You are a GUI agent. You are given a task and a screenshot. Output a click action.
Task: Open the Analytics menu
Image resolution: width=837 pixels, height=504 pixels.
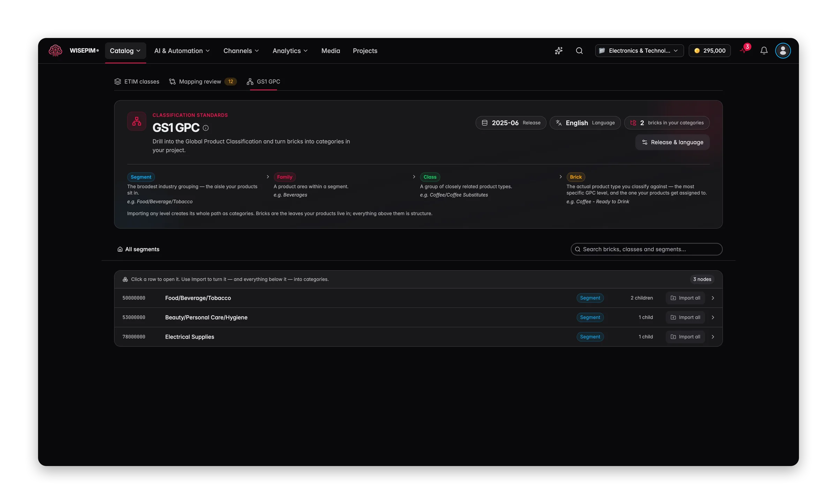tap(290, 51)
